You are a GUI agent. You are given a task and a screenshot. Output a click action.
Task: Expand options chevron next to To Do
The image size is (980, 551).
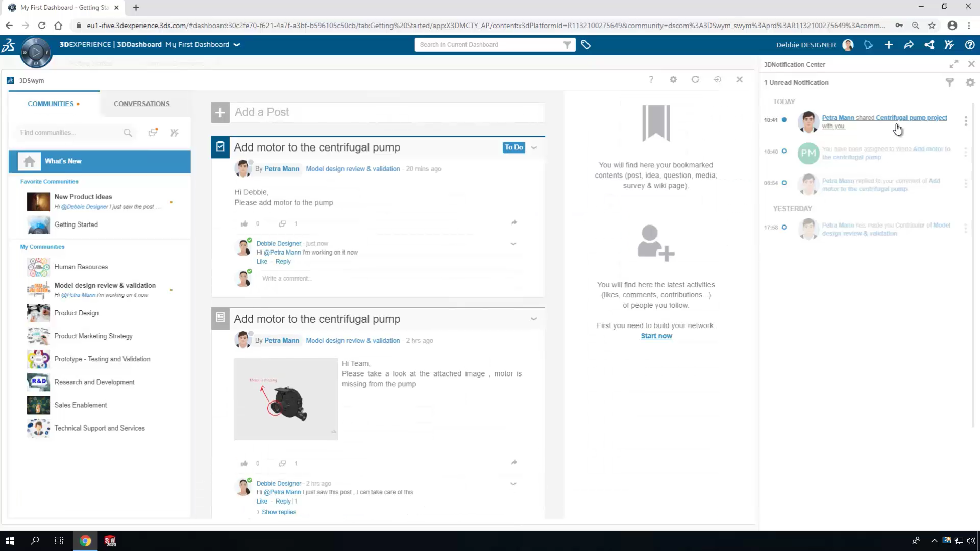tap(534, 147)
